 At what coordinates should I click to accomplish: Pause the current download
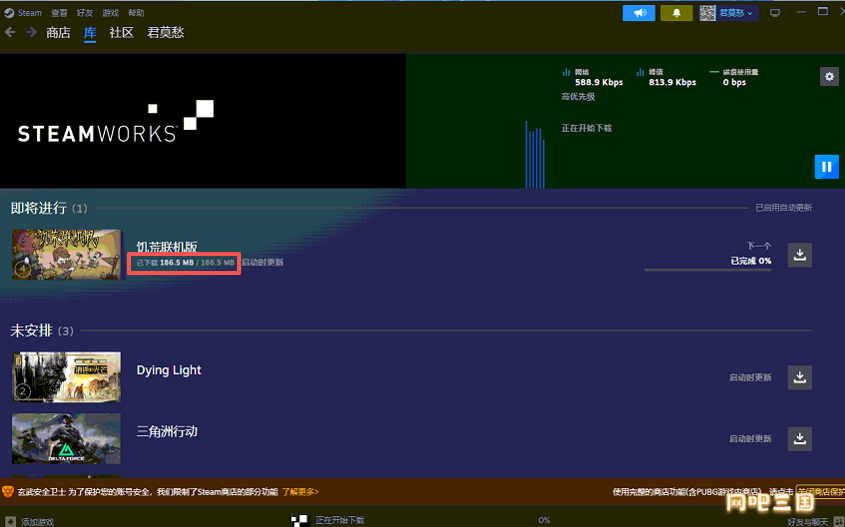point(827,167)
